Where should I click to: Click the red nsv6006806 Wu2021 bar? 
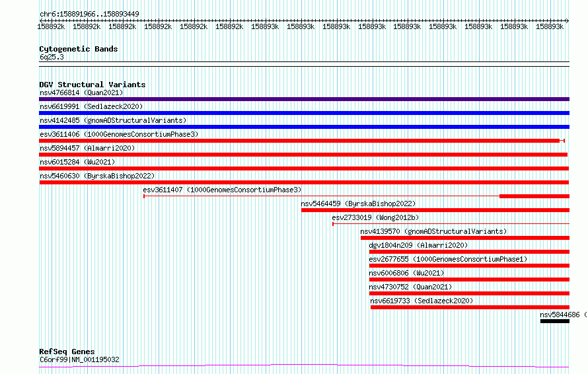(469, 280)
